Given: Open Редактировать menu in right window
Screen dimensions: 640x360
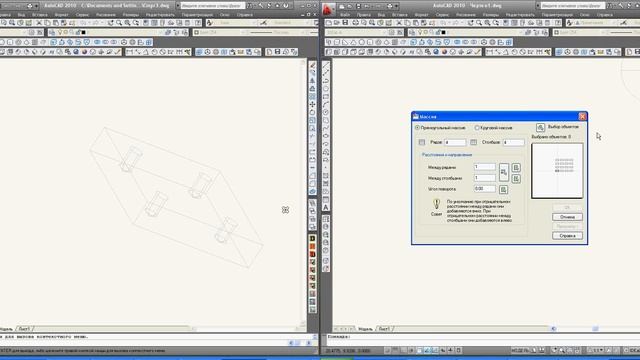Looking at the screenshot, I should [x=520, y=15].
